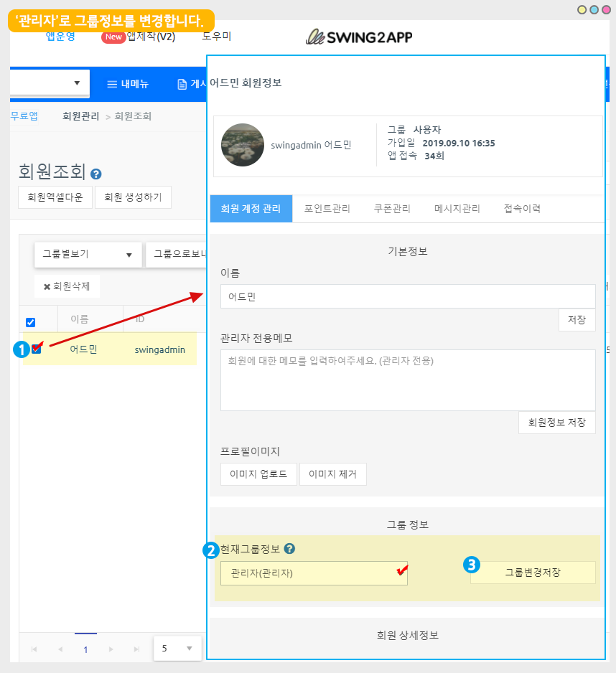
Task: Click the swingadmin profile photo
Action: (x=243, y=145)
